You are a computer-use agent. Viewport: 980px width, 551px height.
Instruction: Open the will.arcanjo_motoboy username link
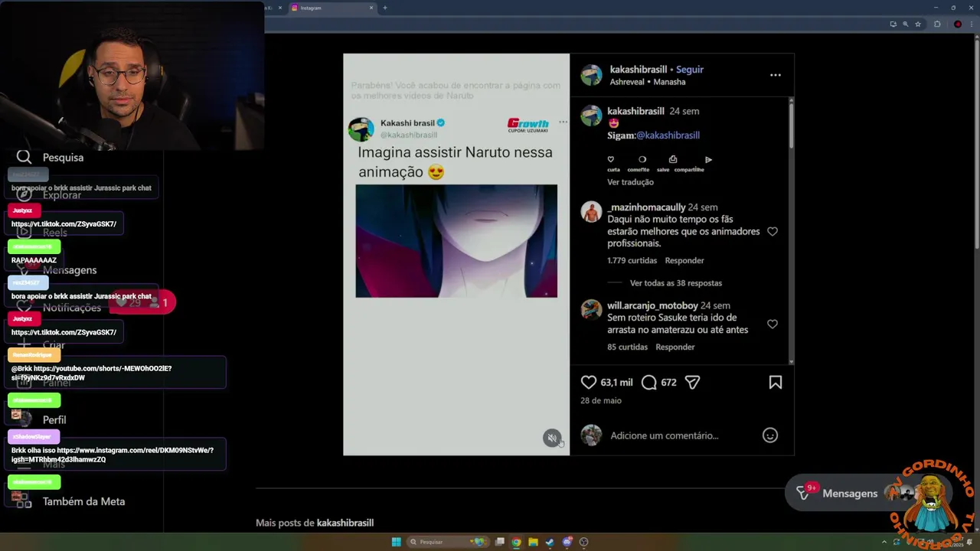[x=653, y=305]
